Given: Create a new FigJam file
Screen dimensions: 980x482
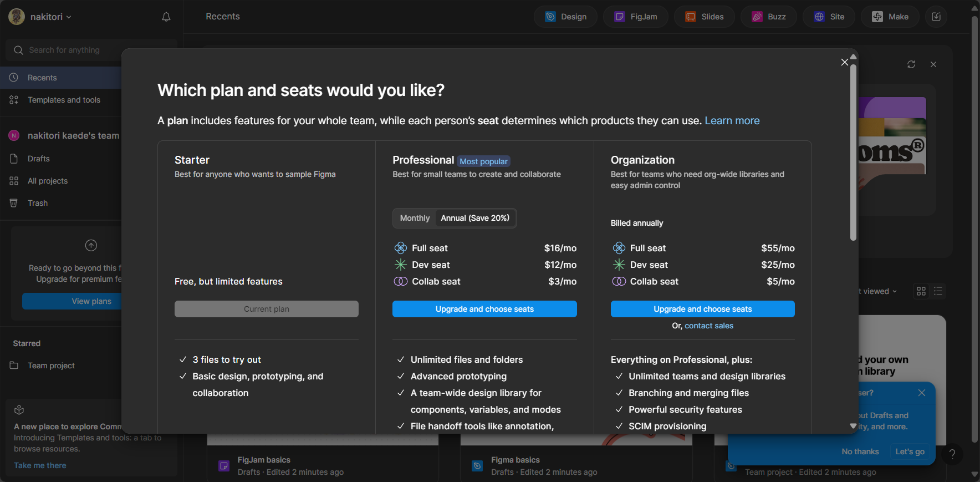Looking at the screenshot, I should (635, 17).
